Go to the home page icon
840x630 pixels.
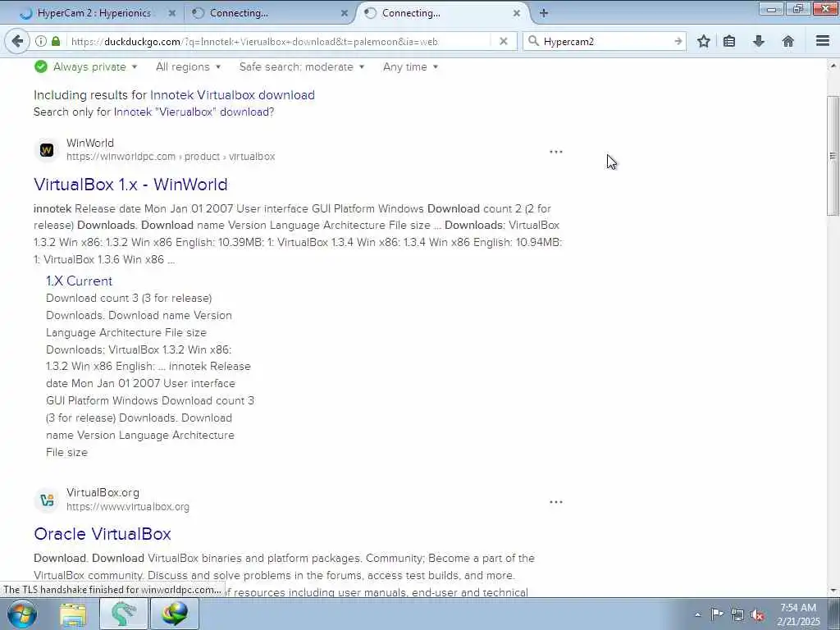[787, 41]
